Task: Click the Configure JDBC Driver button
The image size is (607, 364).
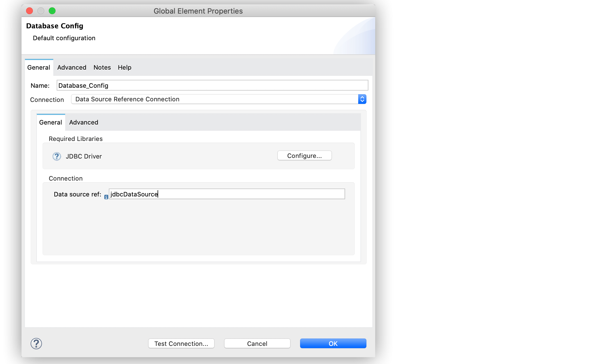Action: pos(304,155)
